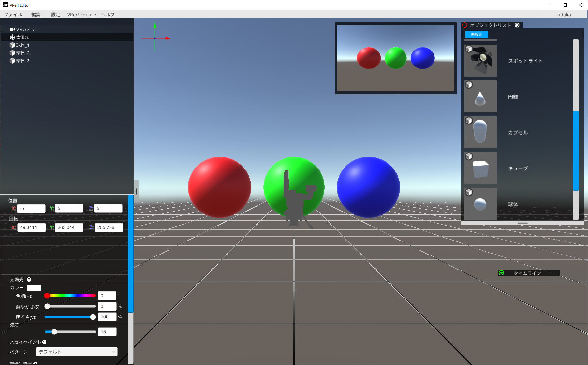Click the cube icon beside 球体_3
588x365 pixels.
tap(12, 61)
